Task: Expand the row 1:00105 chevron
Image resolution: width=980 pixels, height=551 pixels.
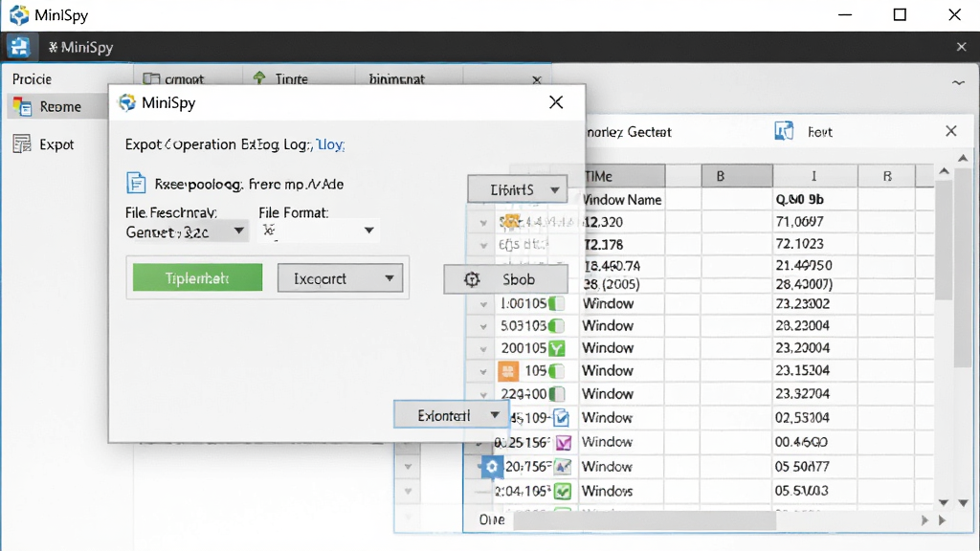Action: (483, 305)
